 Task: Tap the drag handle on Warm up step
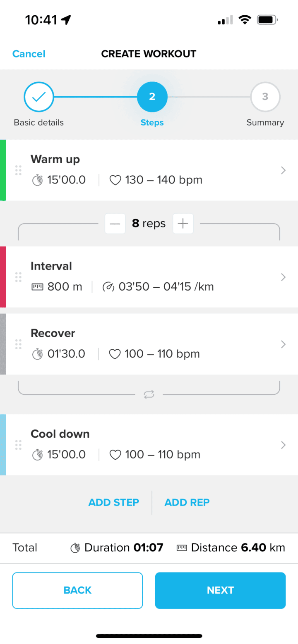(x=18, y=170)
